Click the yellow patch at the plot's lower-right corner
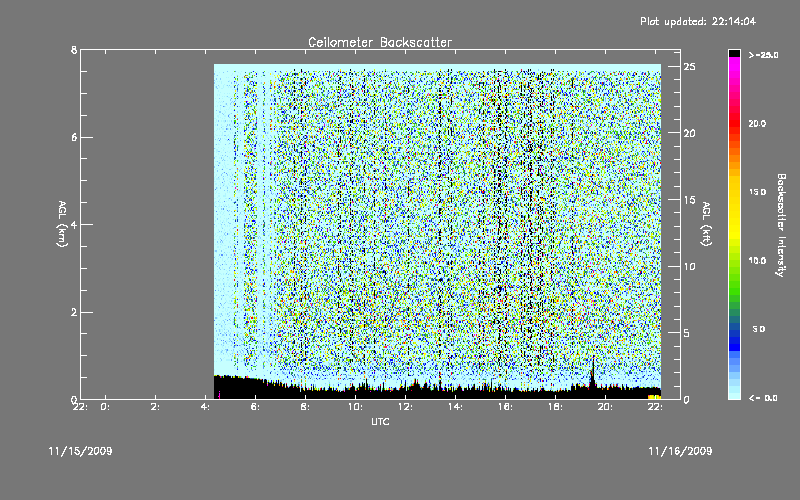This screenshot has height=500, width=800. pyautogui.click(x=654, y=396)
